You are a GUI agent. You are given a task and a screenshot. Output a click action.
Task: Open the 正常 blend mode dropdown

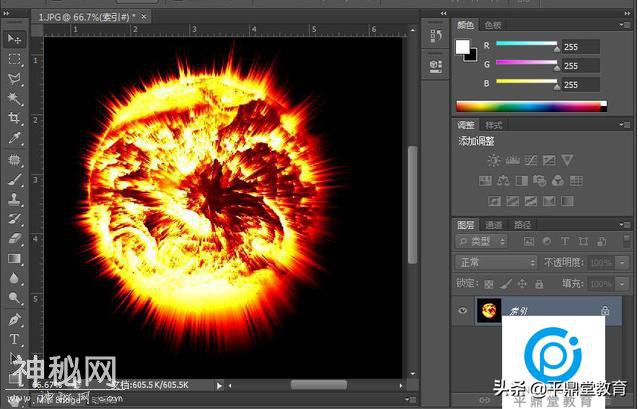pos(496,262)
